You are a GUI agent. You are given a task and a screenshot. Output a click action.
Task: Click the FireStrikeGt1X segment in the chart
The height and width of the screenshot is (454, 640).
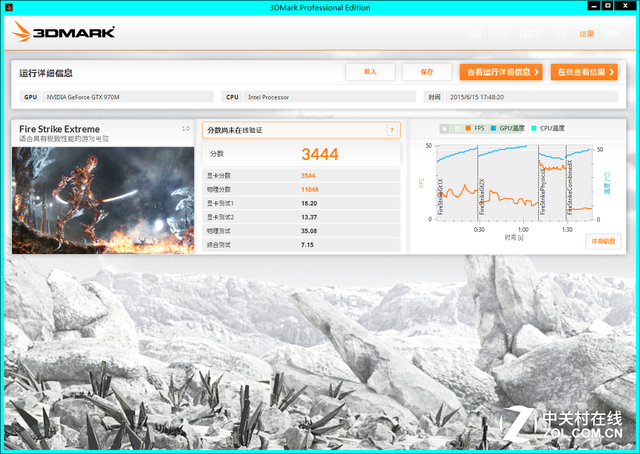click(457, 183)
